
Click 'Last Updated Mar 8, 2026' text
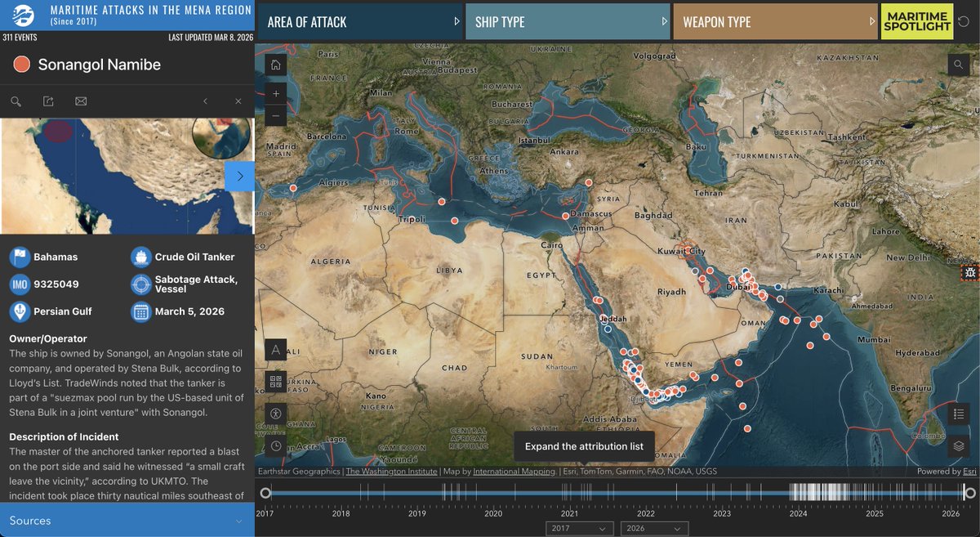coord(210,38)
